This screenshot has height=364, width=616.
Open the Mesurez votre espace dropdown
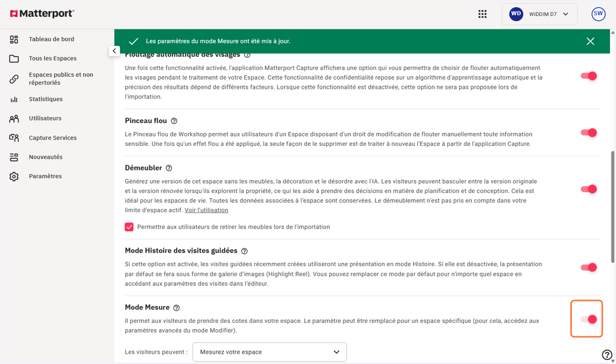(269, 352)
